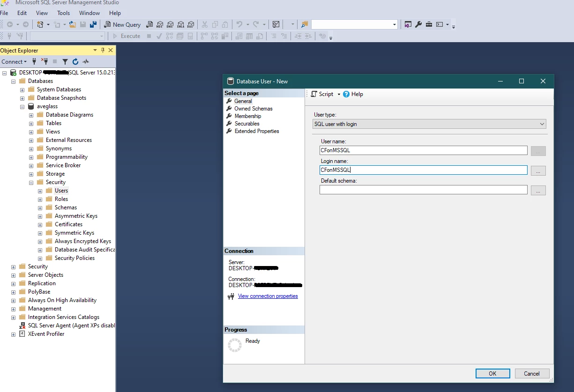This screenshot has height=392, width=574.
Task: Open the Connect dropdown in Object Explorer
Action: pos(15,61)
